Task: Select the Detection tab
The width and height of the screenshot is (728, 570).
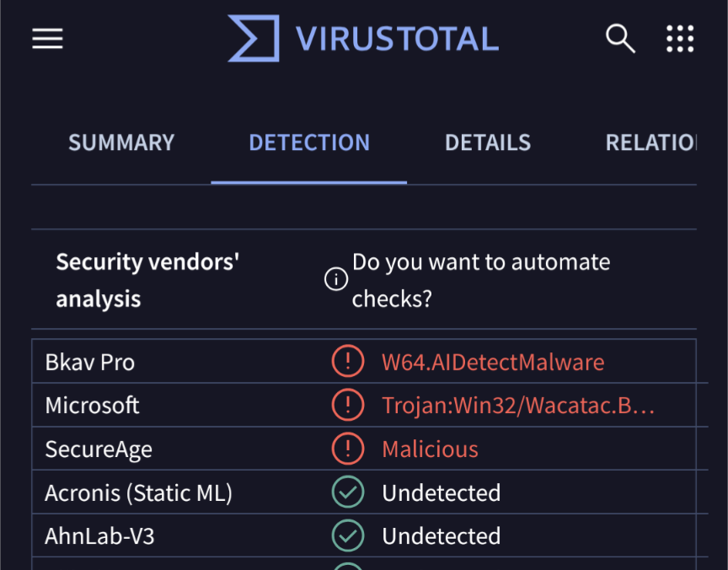Action: point(309,142)
